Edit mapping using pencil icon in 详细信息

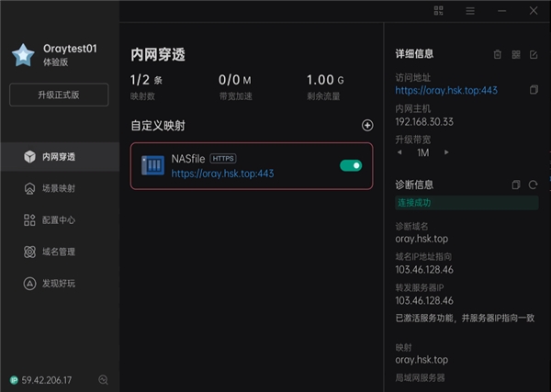[x=534, y=54]
